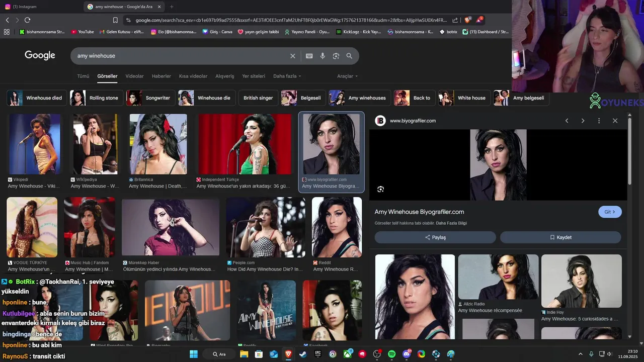Viewport: 644px width, 362px height.
Task: Select the Rolling stone filter chip
Action: (x=96, y=98)
